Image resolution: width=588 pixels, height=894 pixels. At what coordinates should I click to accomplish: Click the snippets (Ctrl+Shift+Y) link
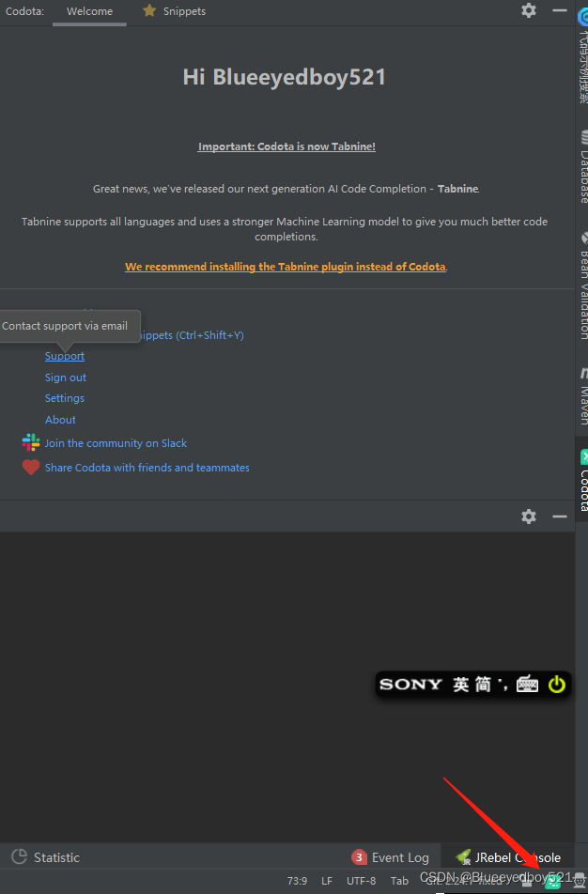tap(193, 335)
